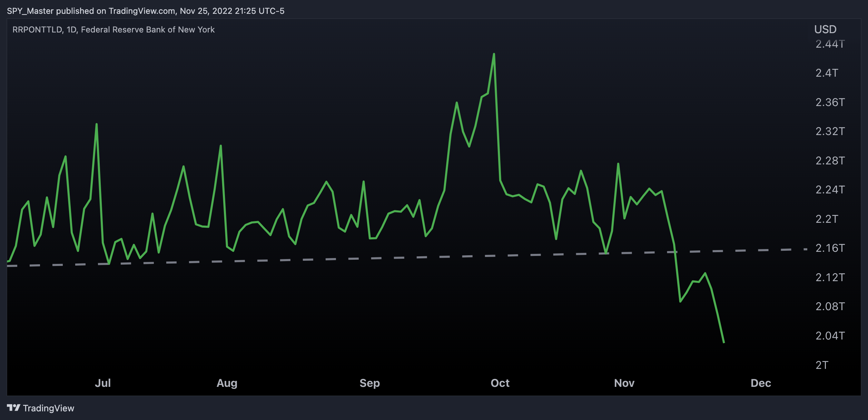Open the TradingView wordmark link
The image size is (868, 420).
(49, 408)
